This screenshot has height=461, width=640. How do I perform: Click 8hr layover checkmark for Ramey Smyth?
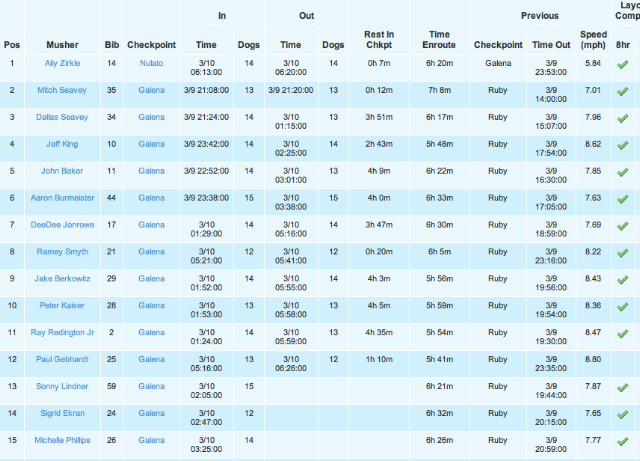(622, 253)
